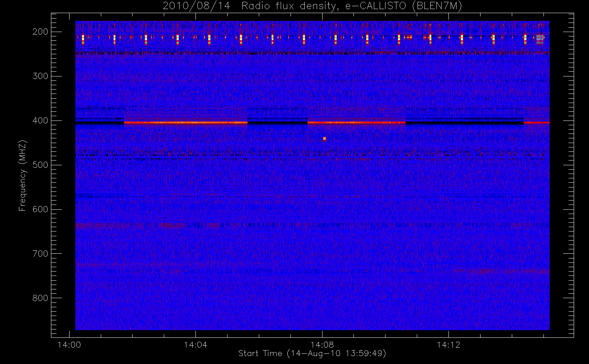This screenshot has height=364, width=589.
Task: Click the 300 frequency tick label
Action: pyautogui.click(x=40, y=76)
